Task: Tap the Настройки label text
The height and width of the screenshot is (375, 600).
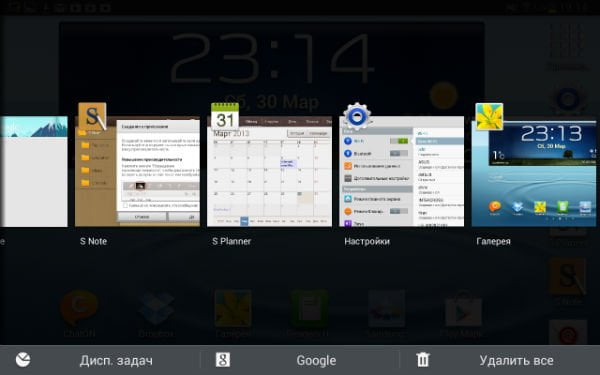Action: [367, 241]
